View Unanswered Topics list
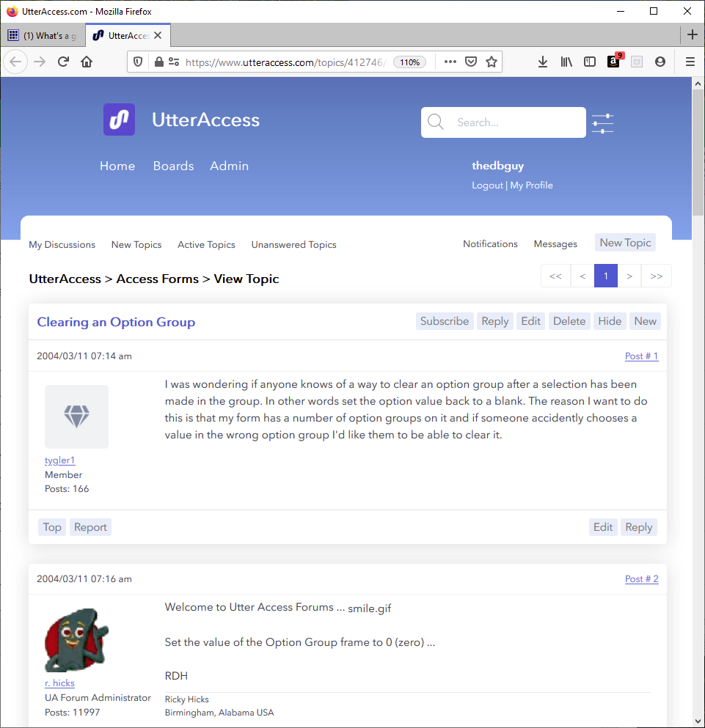This screenshot has width=705, height=728. point(293,244)
